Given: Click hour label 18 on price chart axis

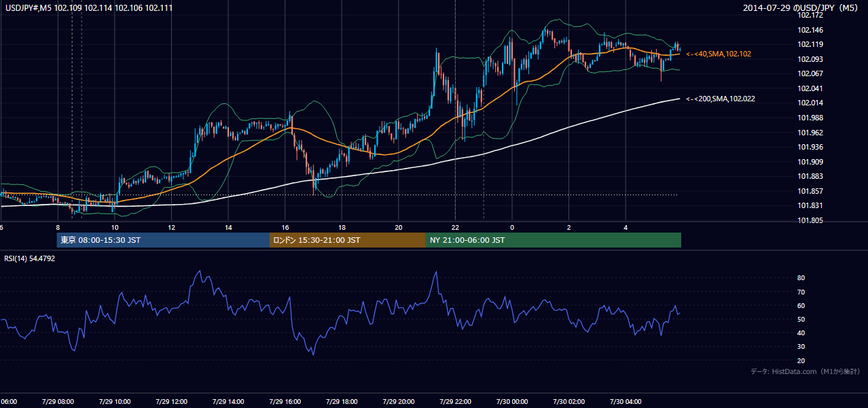Looking at the screenshot, I should 342,227.
